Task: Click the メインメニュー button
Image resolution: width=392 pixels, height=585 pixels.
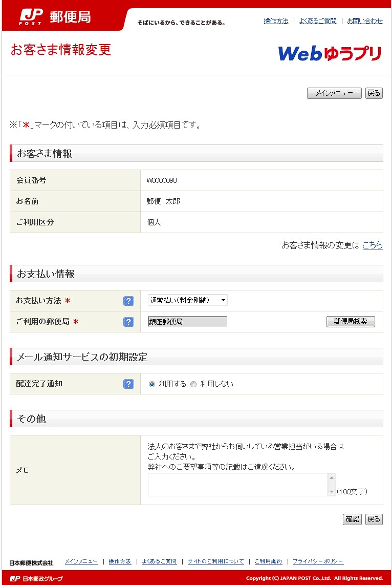Action: 334,93
